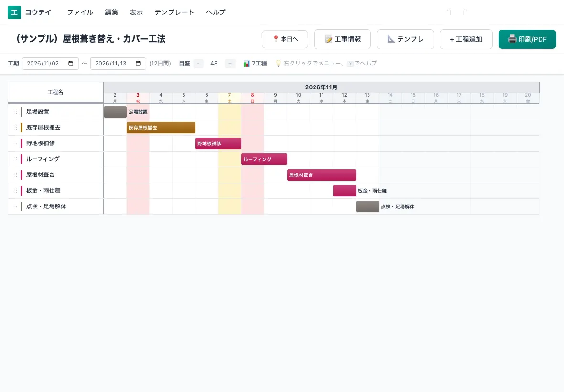The height and width of the screenshot is (392, 564).
Task: Click the 7工程 chart icon
Action: click(246, 64)
